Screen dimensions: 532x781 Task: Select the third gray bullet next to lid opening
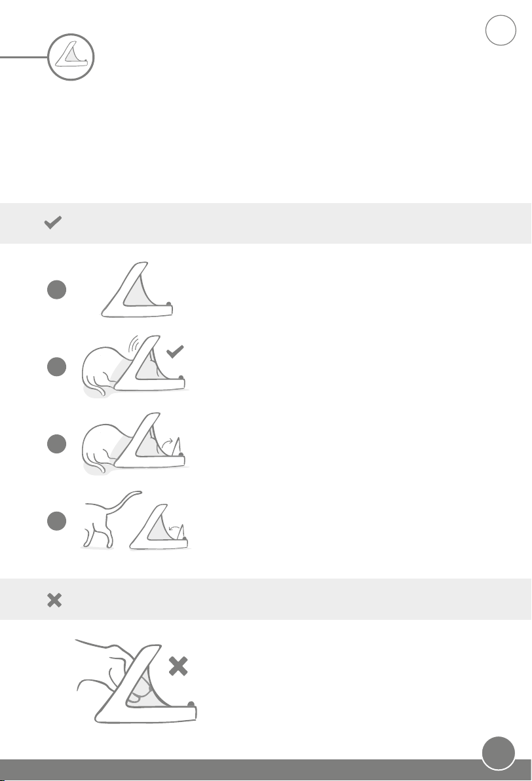coord(57,444)
